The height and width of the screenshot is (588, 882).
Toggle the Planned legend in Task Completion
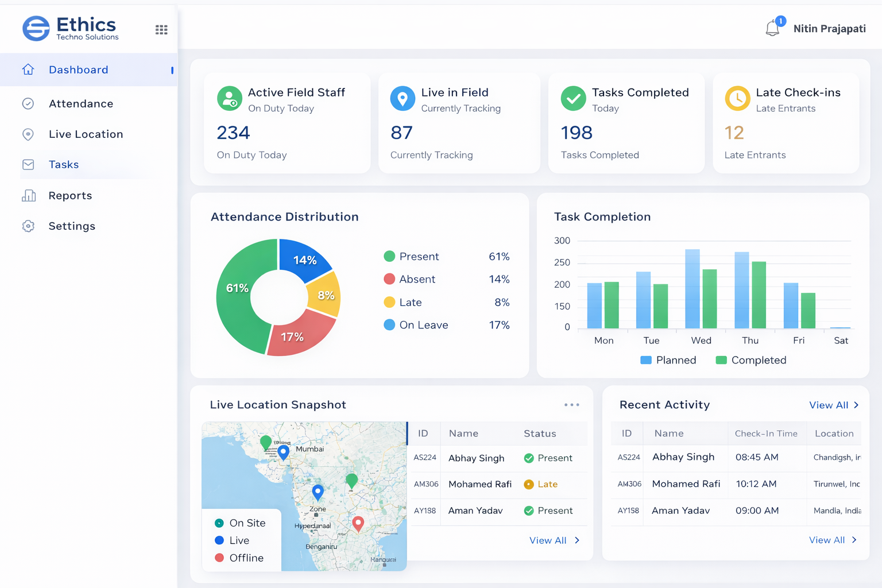668,360
